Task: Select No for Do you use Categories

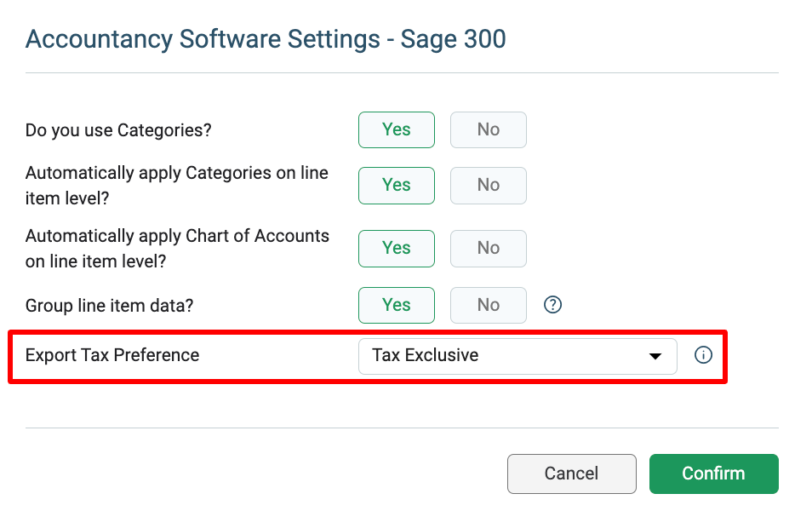Action: pos(489,129)
